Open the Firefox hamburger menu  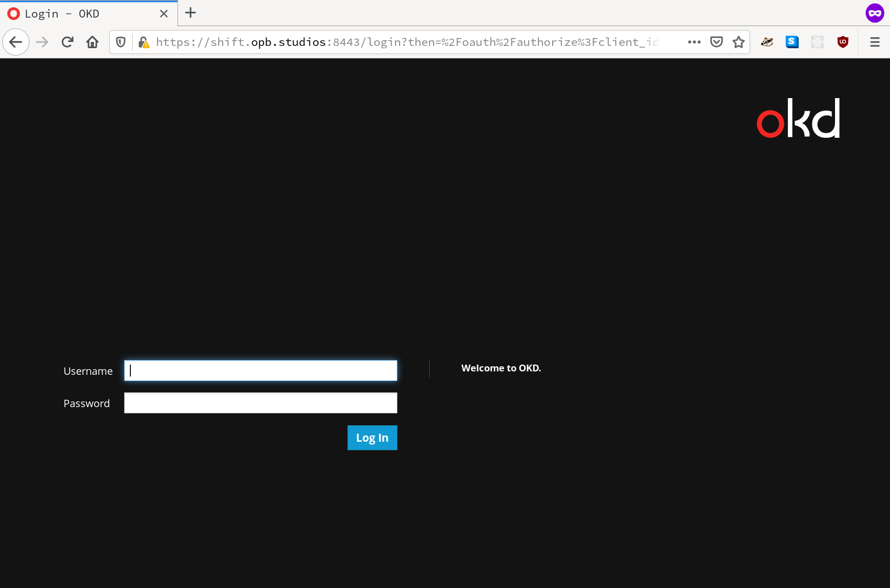point(875,42)
